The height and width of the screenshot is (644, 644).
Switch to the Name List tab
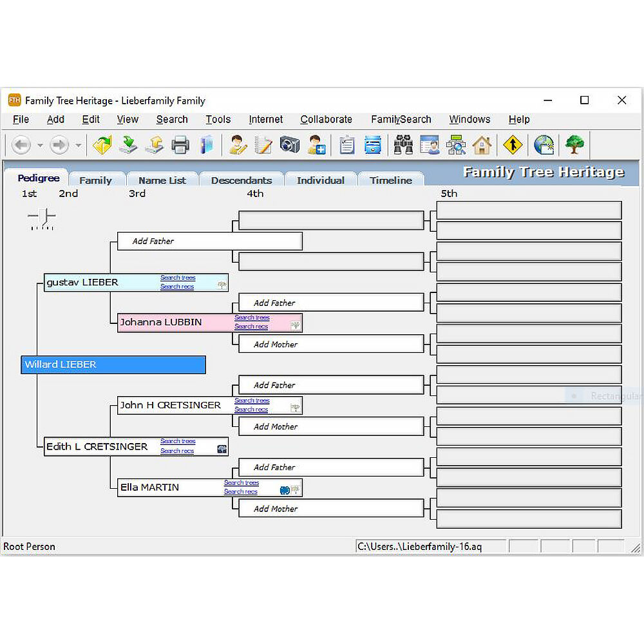click(162, 180)
